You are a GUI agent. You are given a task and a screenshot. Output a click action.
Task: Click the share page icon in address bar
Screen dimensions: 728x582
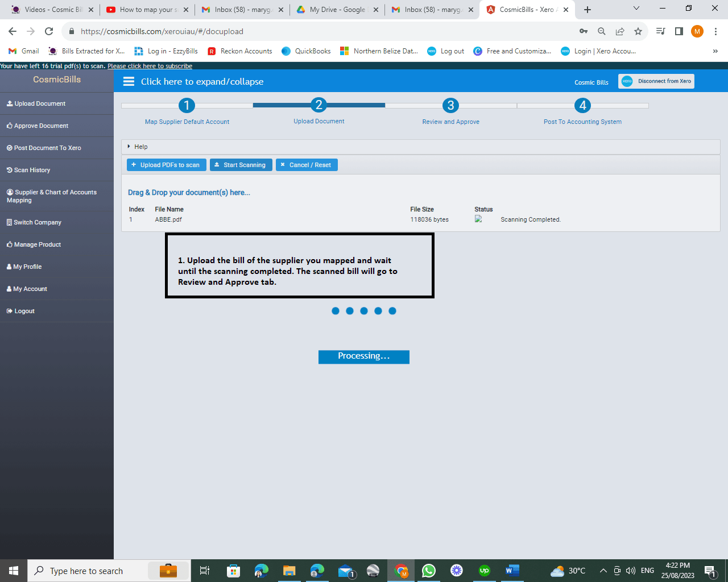pyautogui.click(x=620, y=31)
